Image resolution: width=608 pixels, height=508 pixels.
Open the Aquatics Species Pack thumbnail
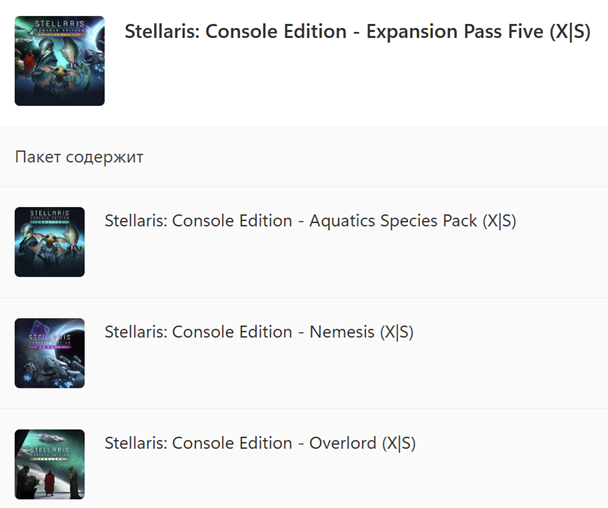coord(50,243)
